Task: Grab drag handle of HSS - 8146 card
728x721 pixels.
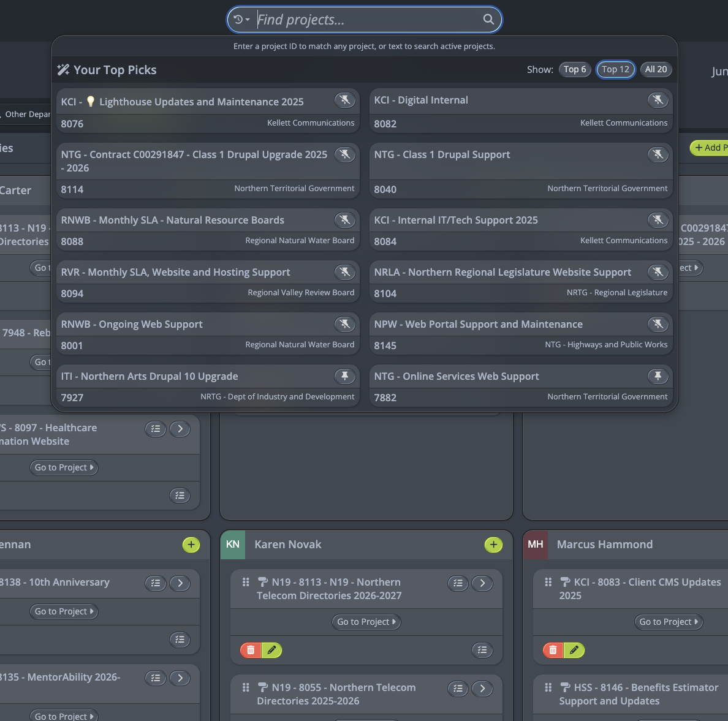Action: [548, 687]
